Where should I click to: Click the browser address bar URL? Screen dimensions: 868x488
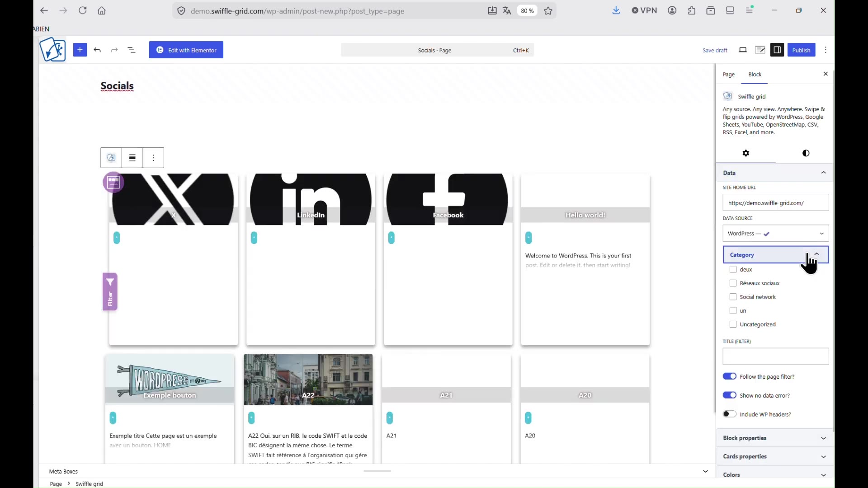[297, 11]
